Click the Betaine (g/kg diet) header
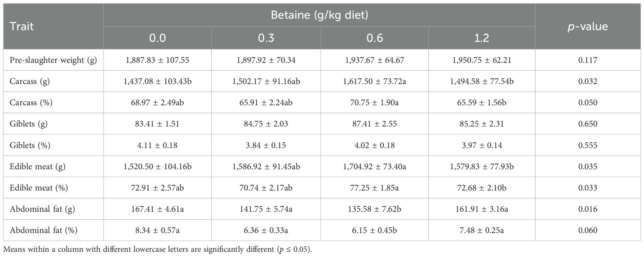 click(x=319, y=15)
